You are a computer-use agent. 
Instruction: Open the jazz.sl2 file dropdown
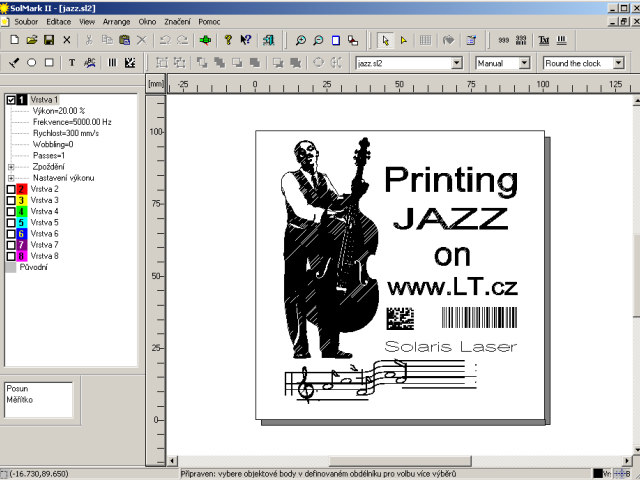tap(457, 63)
